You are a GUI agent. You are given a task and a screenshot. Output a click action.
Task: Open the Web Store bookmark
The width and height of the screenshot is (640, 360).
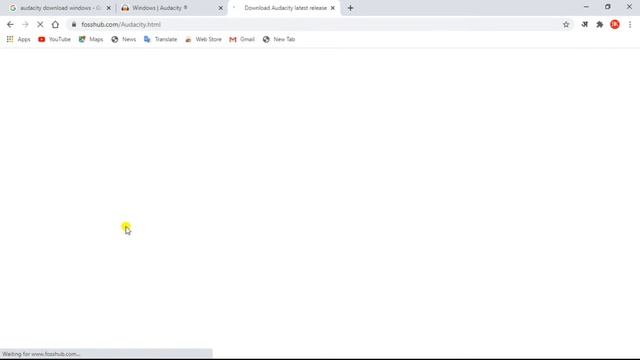pyautogui.click(x=203, y=39)
